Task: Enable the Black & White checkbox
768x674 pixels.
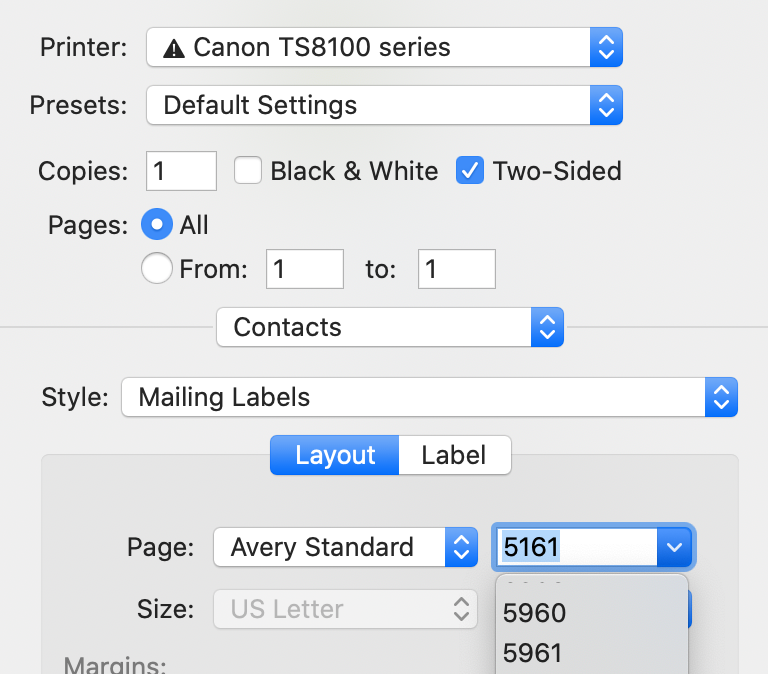Action: pos(248,171)
